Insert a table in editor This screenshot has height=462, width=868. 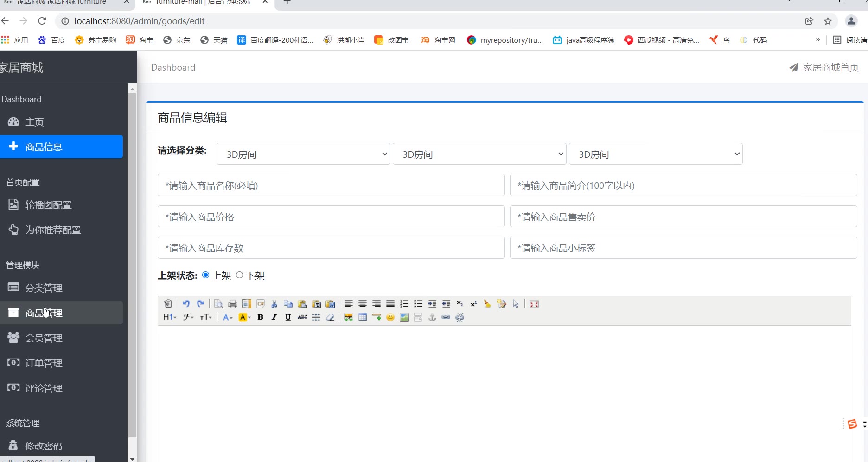pyautogui.click(x=363, y=317)
